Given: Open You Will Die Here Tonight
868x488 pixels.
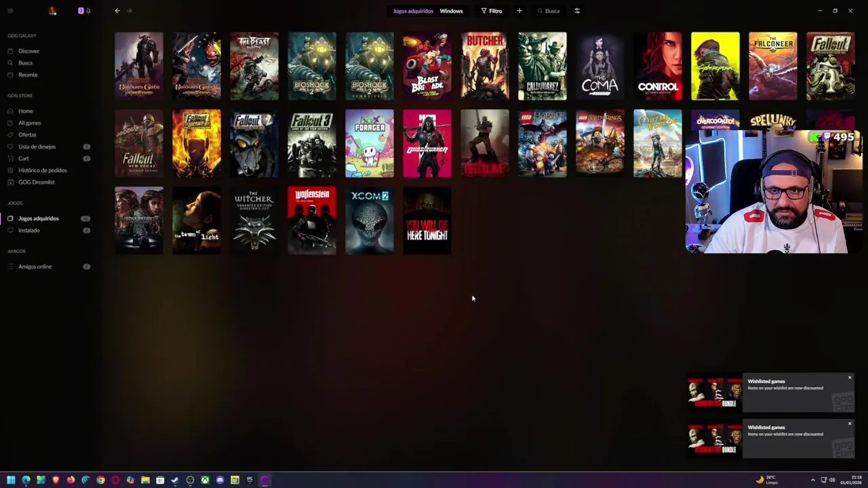Looking at the screenshot, I should (427, 220).
